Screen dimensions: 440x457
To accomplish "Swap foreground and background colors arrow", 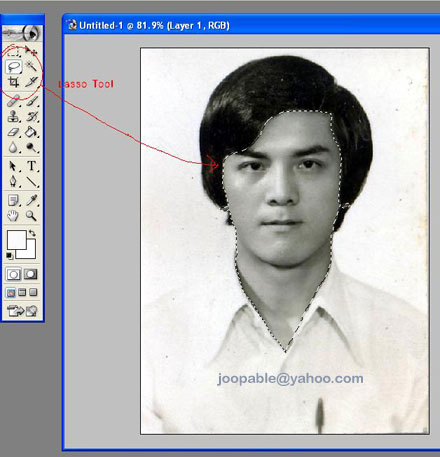I will (x=32, y=233).
